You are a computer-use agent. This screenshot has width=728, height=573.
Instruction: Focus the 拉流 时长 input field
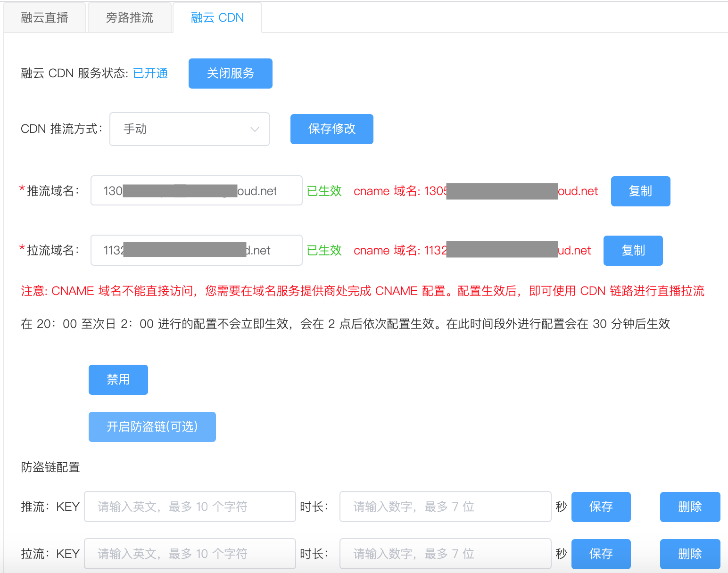pyautogui.click(x=446, y=554)
